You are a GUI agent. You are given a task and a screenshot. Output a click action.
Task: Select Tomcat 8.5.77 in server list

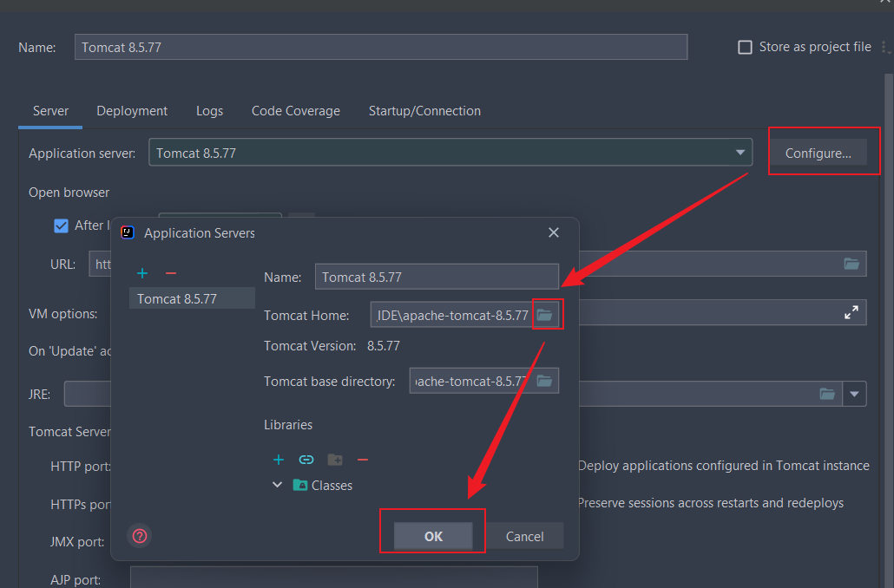(192, 298)
